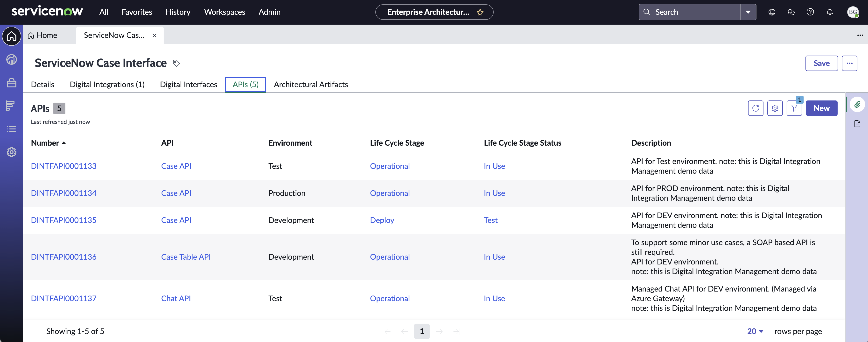Open the chat conversations icon

pyautogui.click(x=791, y=12)
